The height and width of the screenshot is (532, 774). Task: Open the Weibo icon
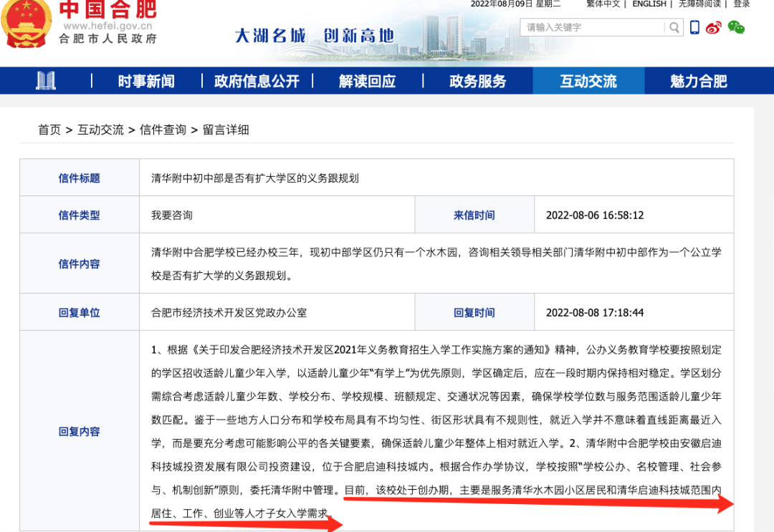713,28
